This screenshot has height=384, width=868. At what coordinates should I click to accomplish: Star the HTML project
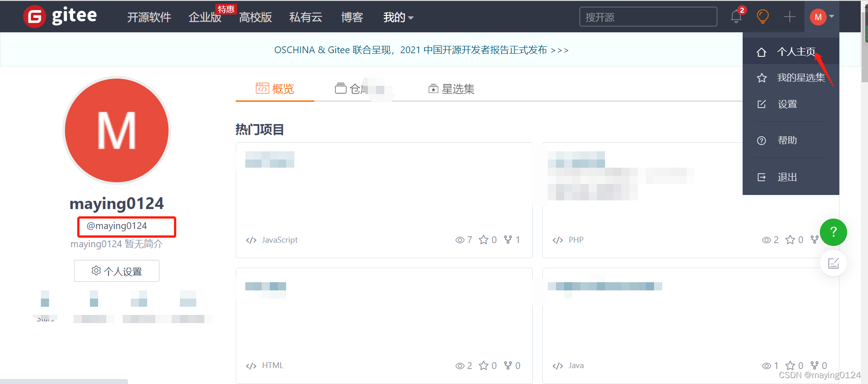pos(484,365)
